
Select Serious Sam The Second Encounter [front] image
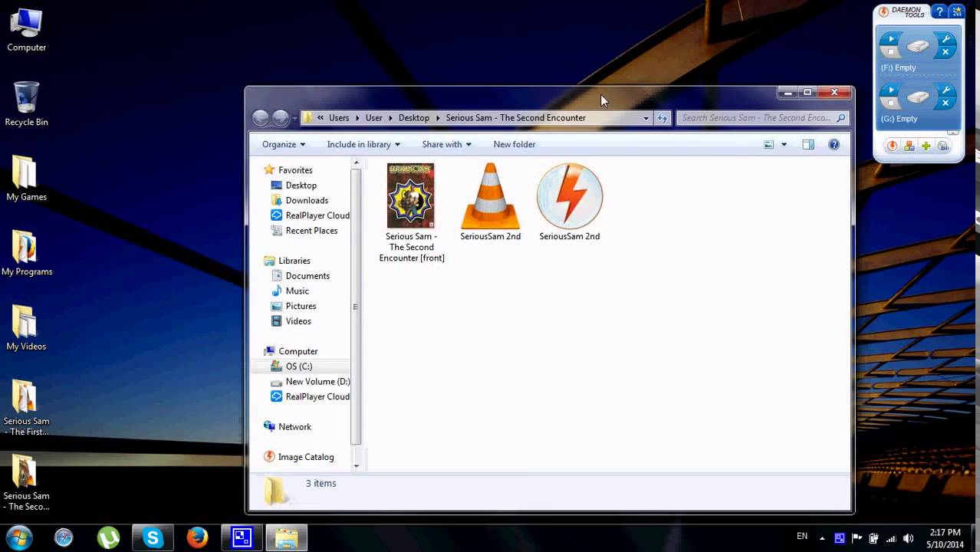pyautogui.click(x=411, y=212)
